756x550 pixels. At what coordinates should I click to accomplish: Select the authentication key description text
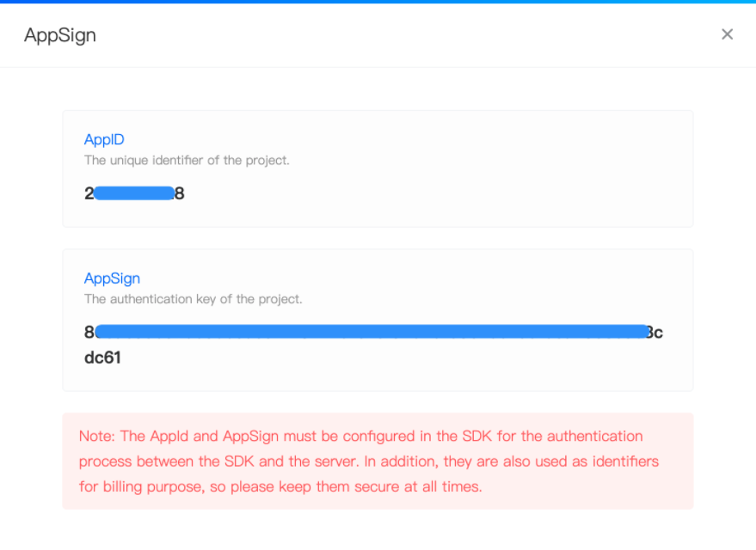tap(193, 299)
